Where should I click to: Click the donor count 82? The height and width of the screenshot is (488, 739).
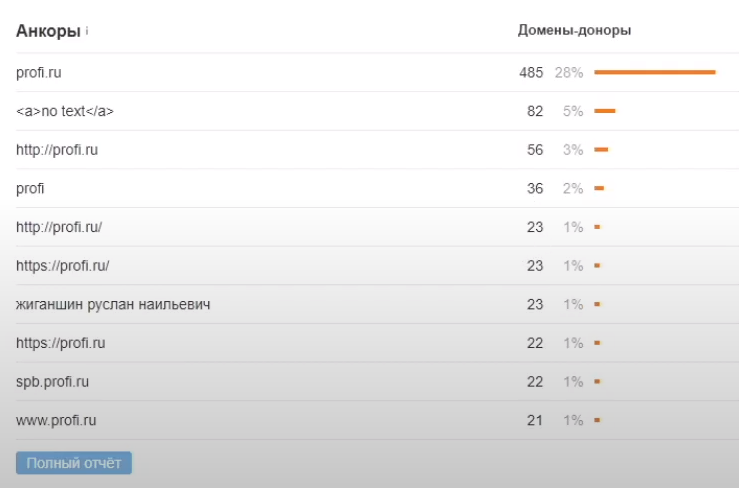click(535, 111)
